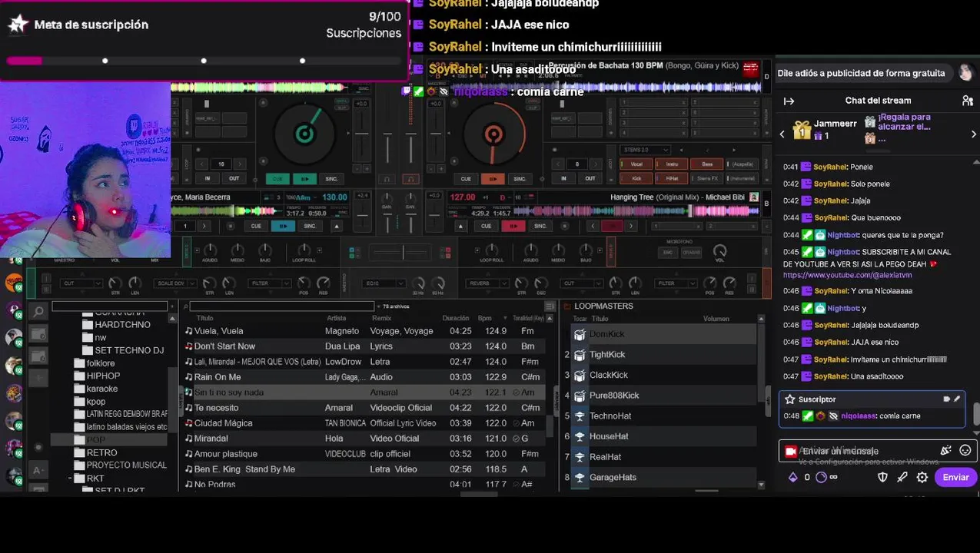Open the YouTube channel link in chat
The image size is (980, 553).
coord(847,275)
